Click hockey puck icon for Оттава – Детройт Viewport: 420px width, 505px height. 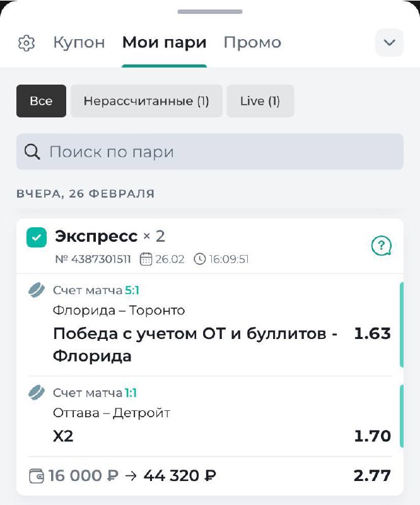click(x=37, y=393)
